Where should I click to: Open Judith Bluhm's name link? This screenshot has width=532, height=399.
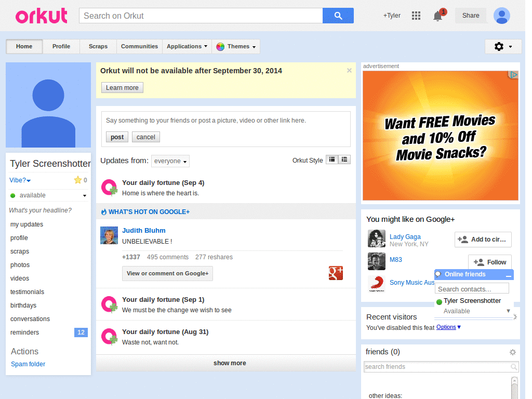coord(144,230)
